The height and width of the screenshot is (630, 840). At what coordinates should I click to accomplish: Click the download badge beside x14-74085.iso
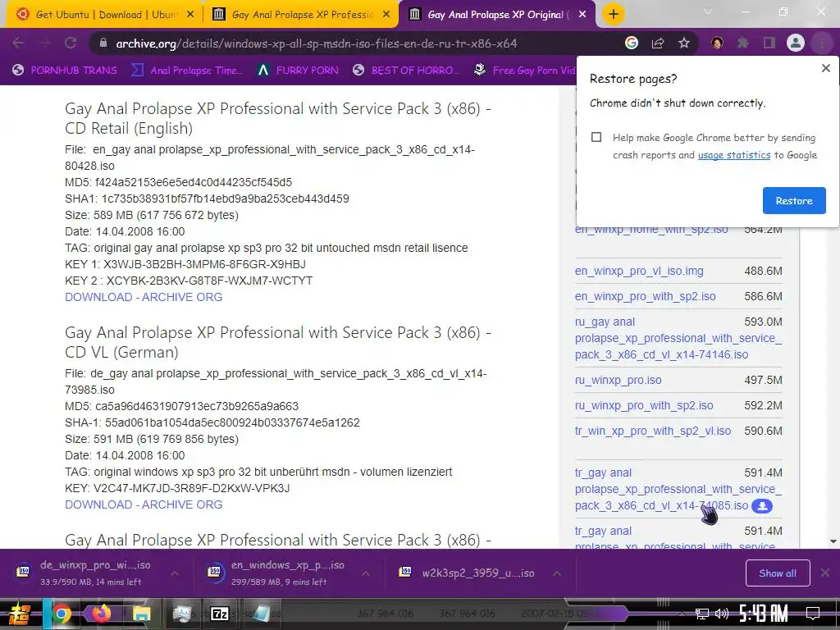click(x=762, y=505)
